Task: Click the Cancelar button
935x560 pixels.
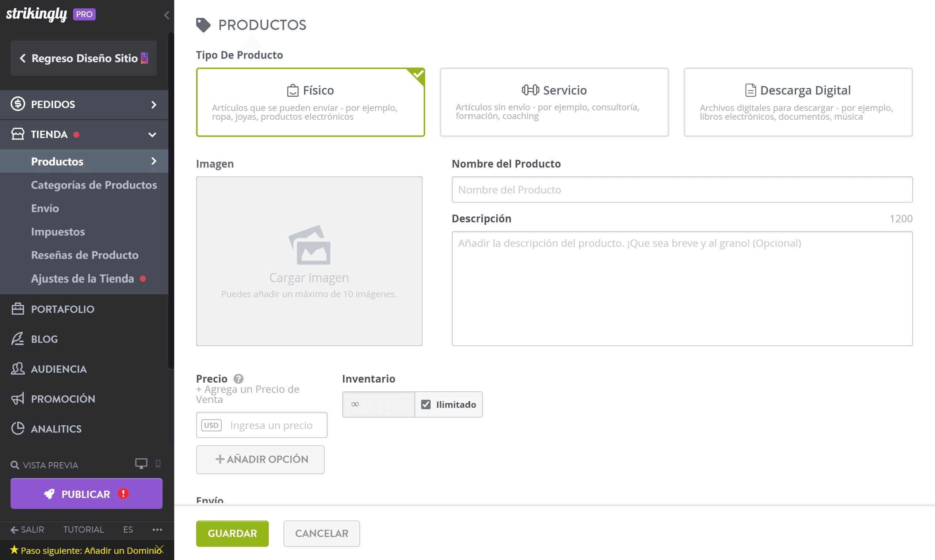Action: [322, 533]
